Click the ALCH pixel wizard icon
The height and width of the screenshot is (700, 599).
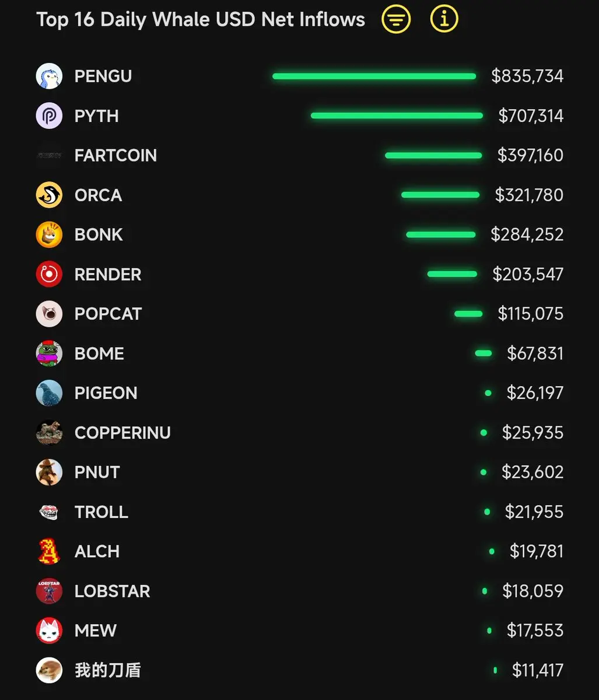(49, 551)
